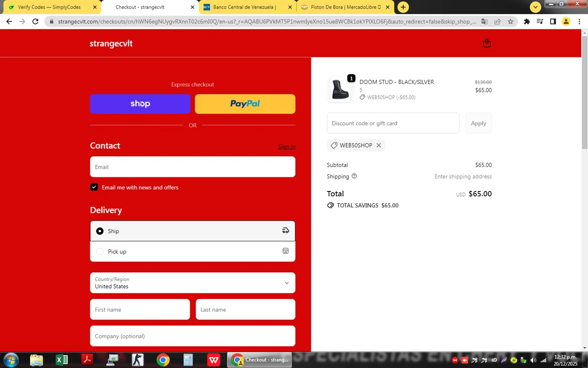Click the network signal tray icon
588x368 pixels.
pyautogui.click(x=543, y=360)
